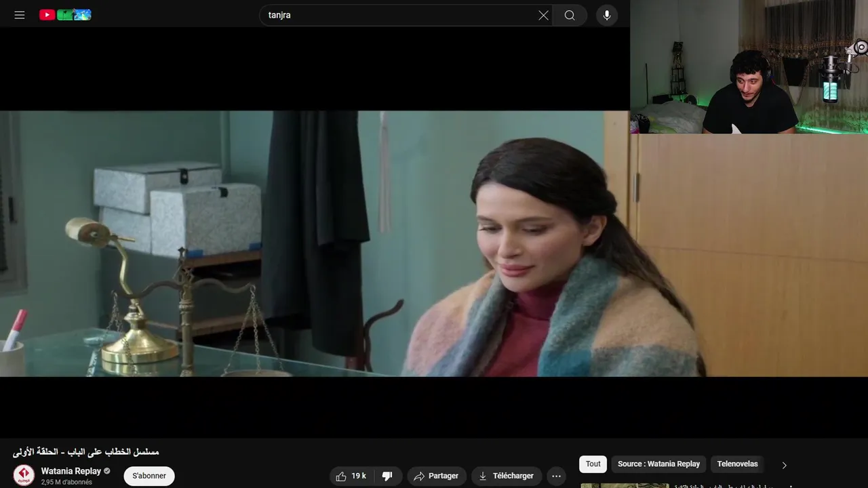
Task: Subscribe with S'abonner button
Action: pyautogui.click(x=149, y=476)
